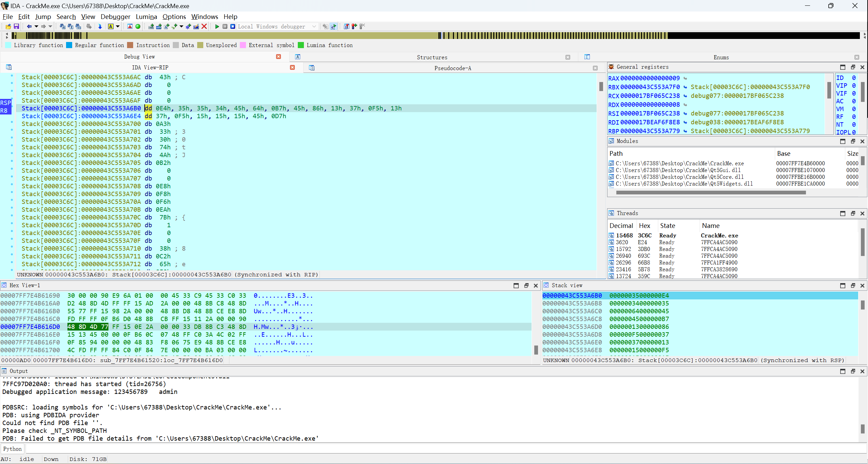Viewport: 868px width, 464px height.
Task: Click the Instruction brown color swatch
Action: pos(130,45)
